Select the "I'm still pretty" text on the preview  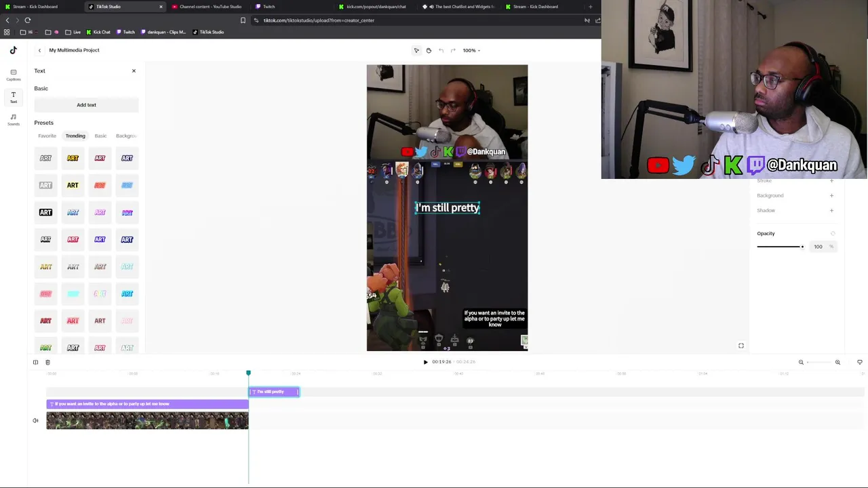[448, 208]
